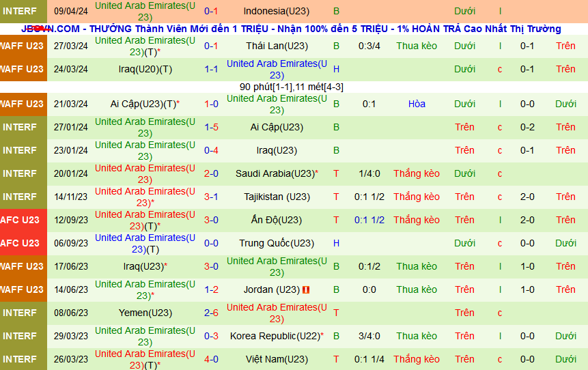Open the Iraq(U20)(T) team page
588x370 pixels.
click(145, 69)
